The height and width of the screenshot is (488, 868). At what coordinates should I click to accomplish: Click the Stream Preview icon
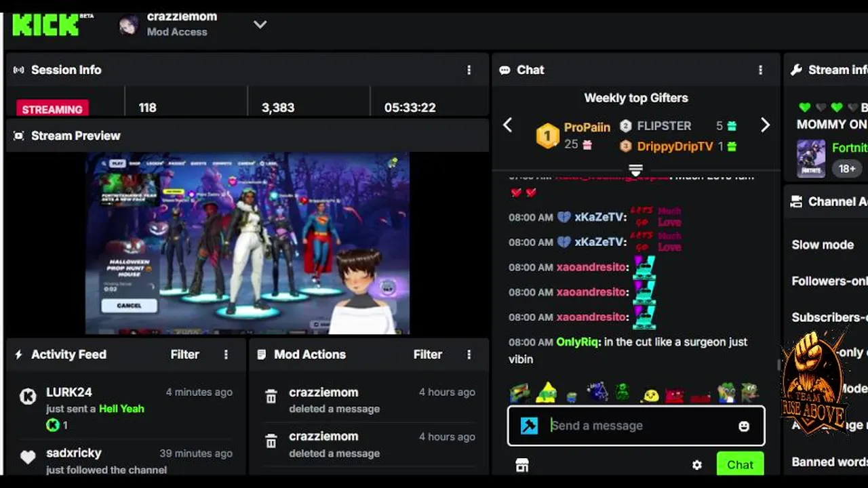click(18, 136)
